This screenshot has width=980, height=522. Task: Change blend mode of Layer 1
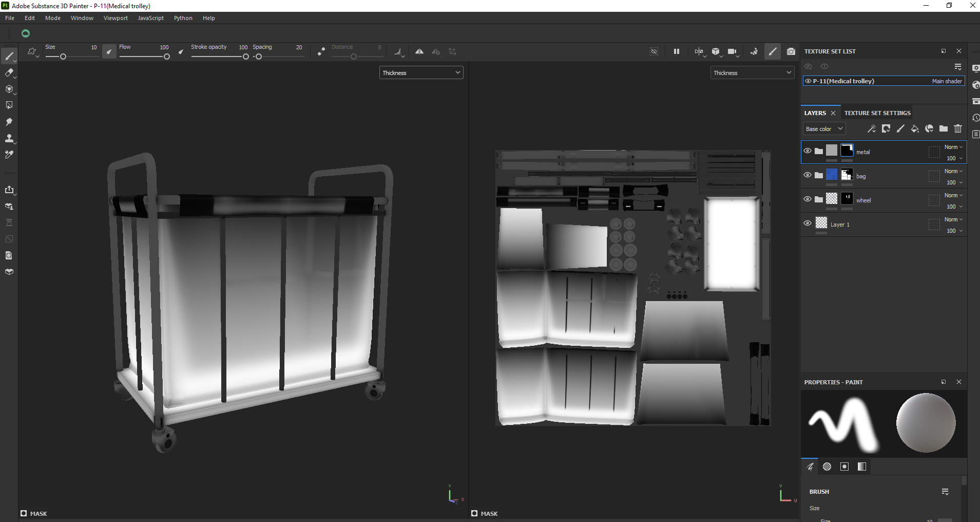[953, 219]
